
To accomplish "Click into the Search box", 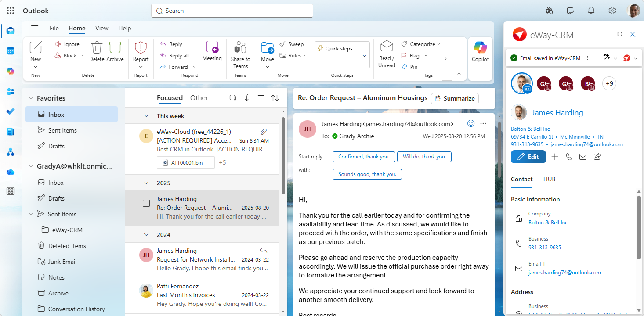I will tap(232, 11).
